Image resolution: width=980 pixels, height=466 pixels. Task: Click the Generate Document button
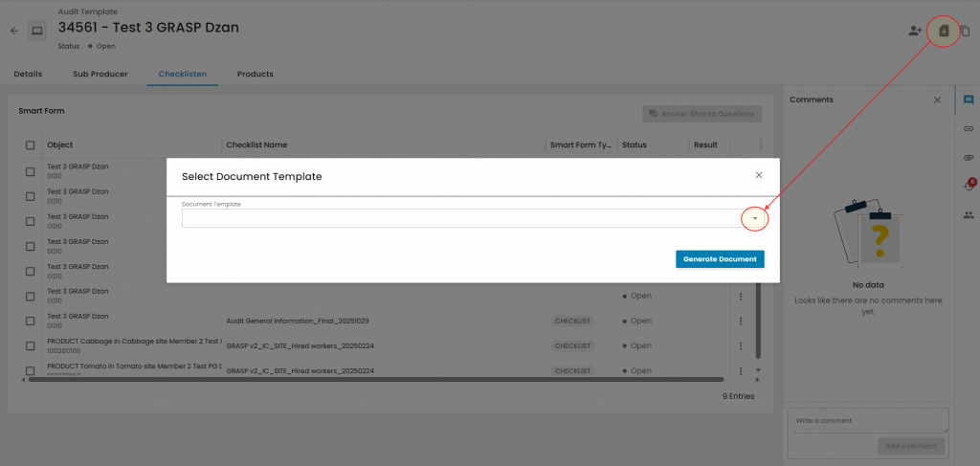(x=720, y=259)
